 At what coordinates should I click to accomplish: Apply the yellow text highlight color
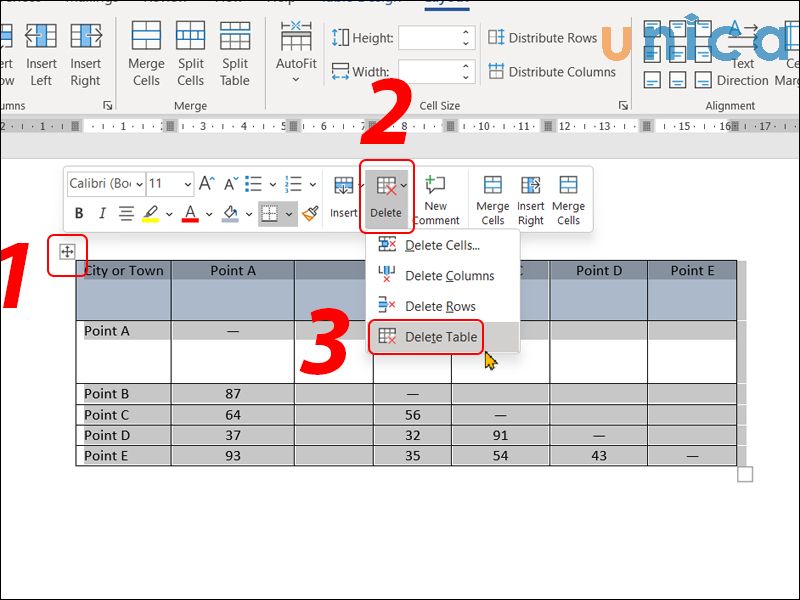(151, 213)
